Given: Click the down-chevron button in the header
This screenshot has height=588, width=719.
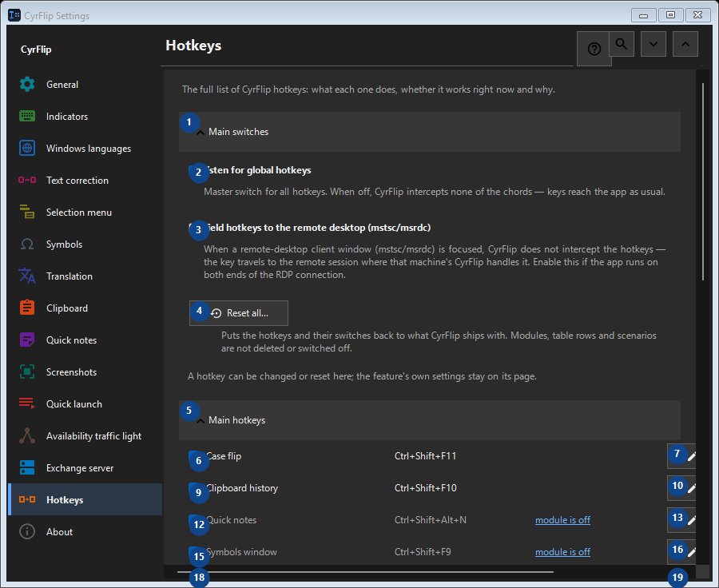Looking at the screenshot, I should [x=653, y=44].
